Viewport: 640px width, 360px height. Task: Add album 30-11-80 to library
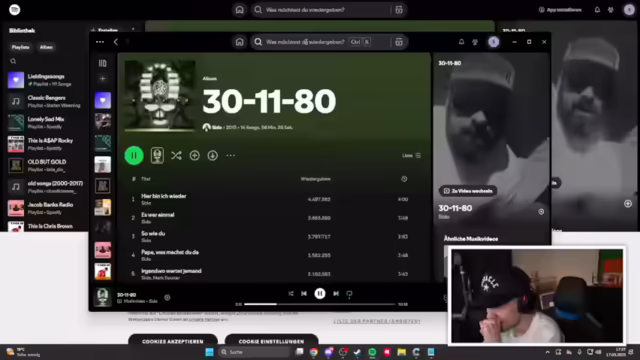(194, 155)
